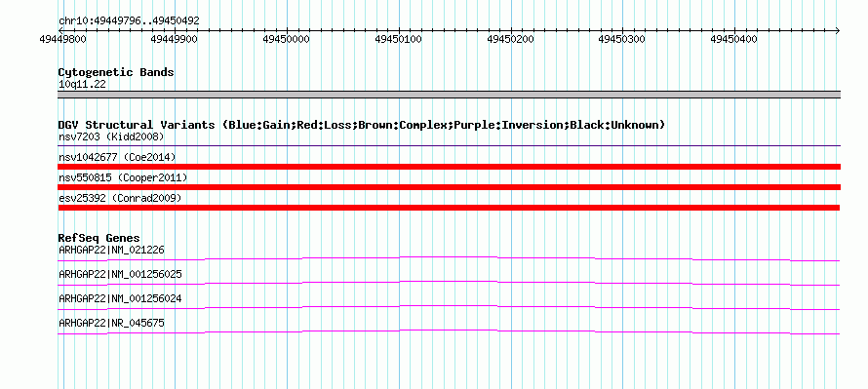Click ruler position 49450300
The image size is (868, 389).
622,39
